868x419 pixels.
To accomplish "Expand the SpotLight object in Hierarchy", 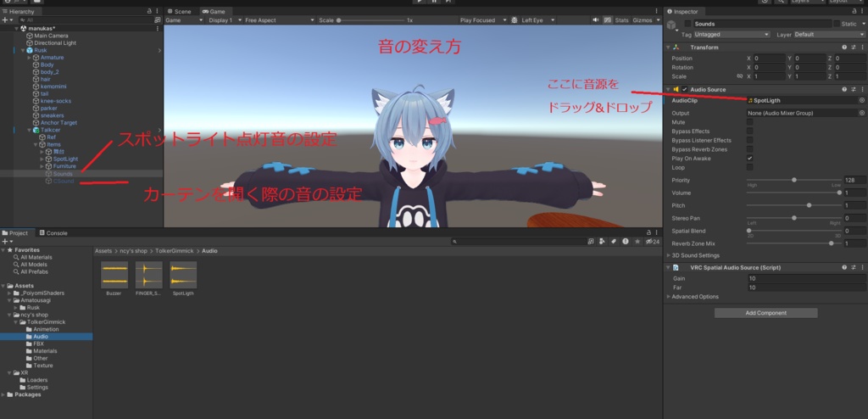I will pyautogui.click(x=42, y=159).
